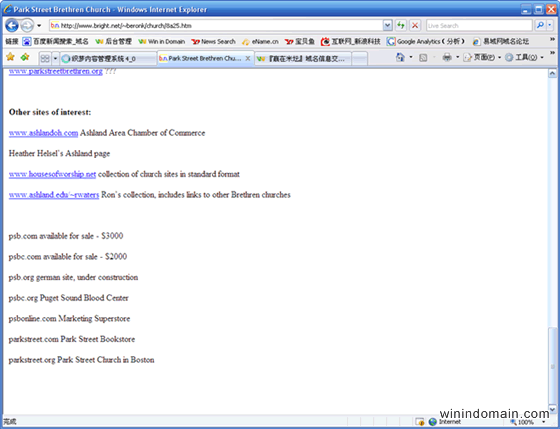Go back using the Back arrow button
This screenshot has height=429, width=560.
[x=12, y=25]
